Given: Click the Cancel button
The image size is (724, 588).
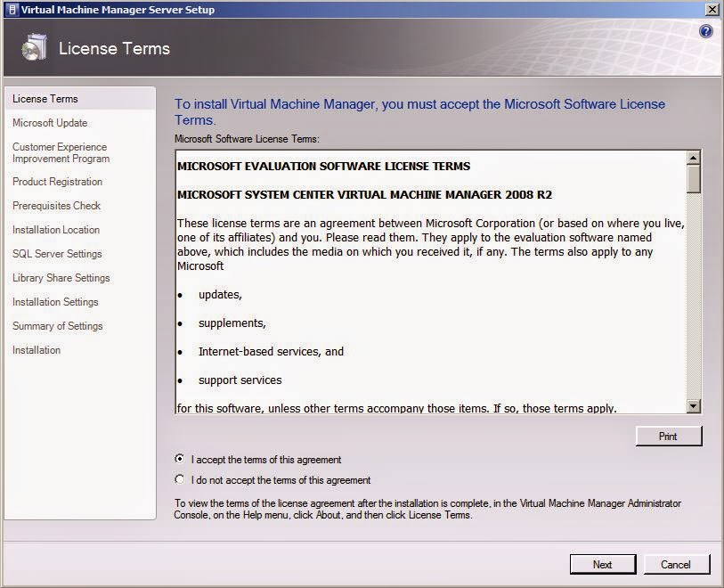Looking at the screenshot, I should (x=676, y=564).
